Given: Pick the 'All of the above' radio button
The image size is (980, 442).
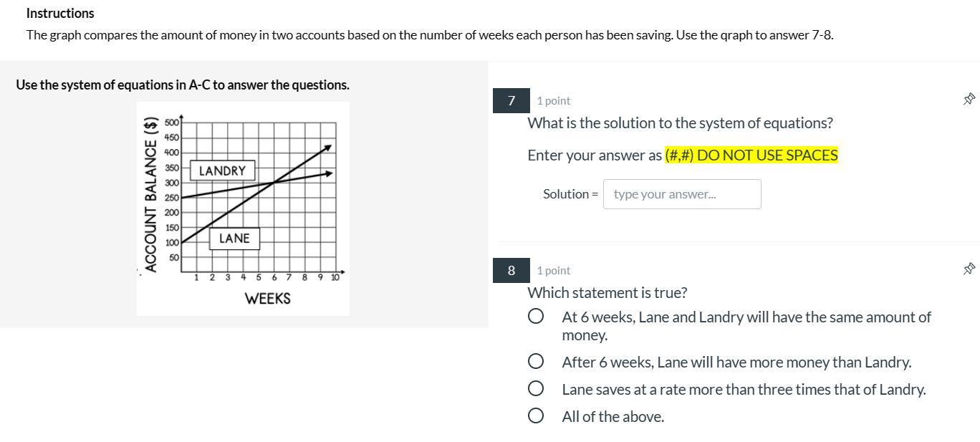Looking at the screenshot, I should pyautogui.click(x=536, y=416).
